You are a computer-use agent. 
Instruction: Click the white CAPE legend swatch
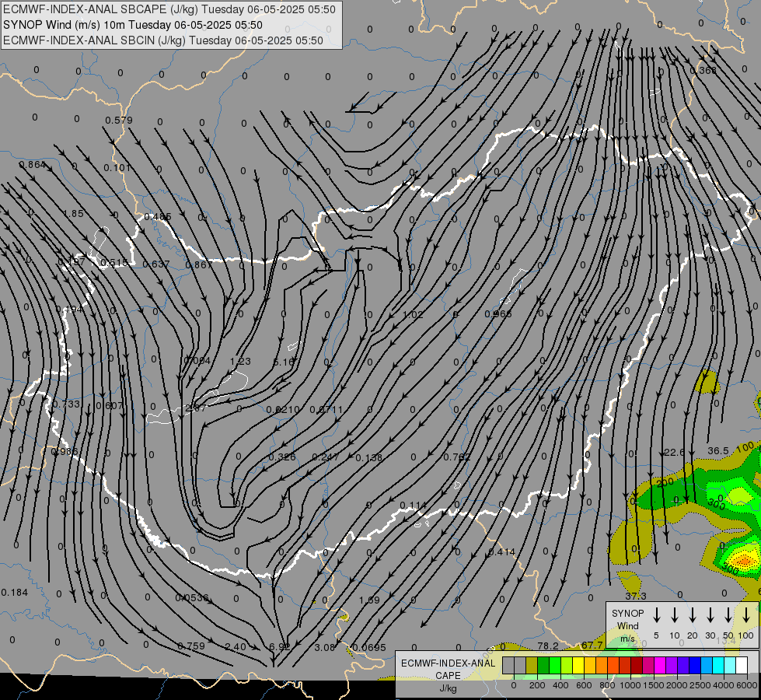(x=741, y=666)
